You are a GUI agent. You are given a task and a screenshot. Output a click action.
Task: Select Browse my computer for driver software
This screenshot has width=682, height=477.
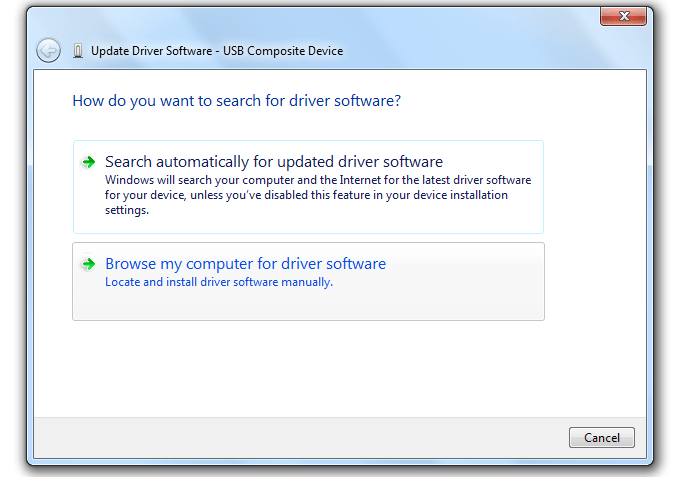[245, 264]
